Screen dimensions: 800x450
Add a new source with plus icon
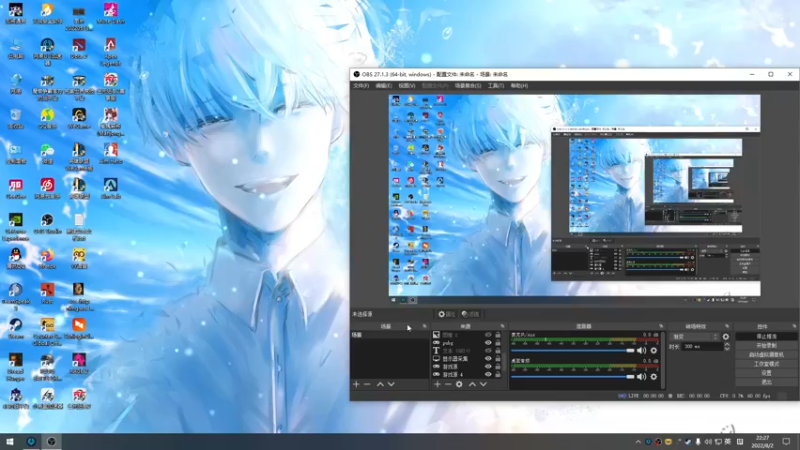pos(437,384)
